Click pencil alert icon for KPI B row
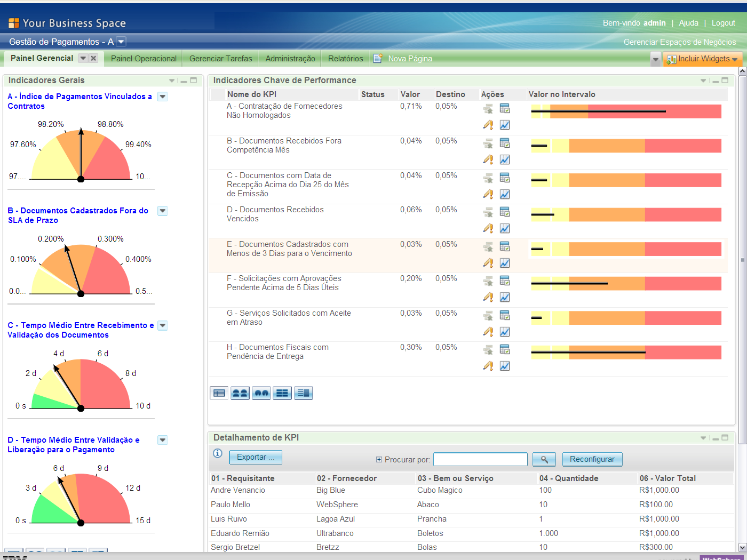Screen dimensions: 747x560 pos(488,159)
